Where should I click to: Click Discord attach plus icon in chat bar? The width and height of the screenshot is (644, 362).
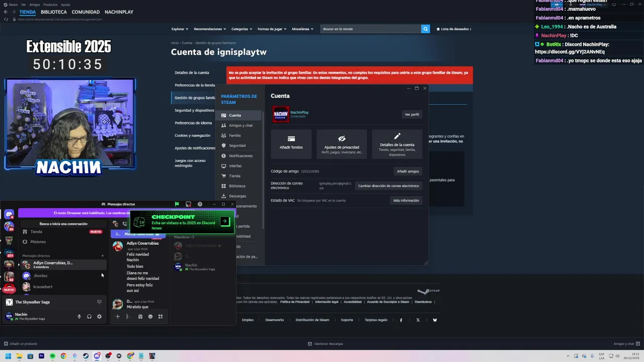click(118, 316)
